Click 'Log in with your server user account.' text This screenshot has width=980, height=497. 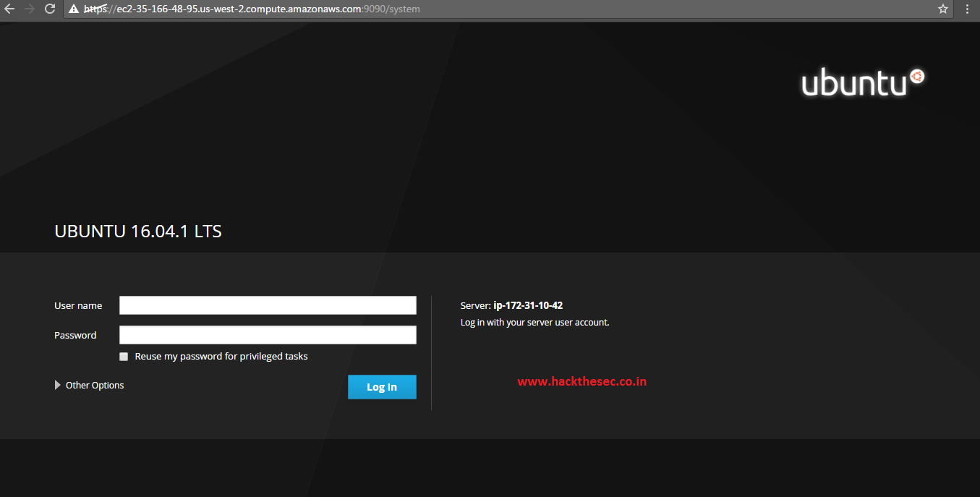coord(535,323)
